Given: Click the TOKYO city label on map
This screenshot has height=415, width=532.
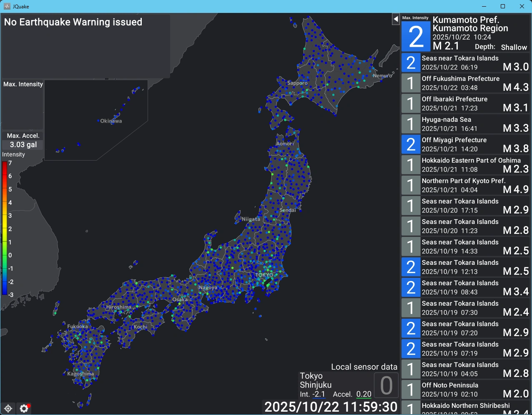Looking at the screenshot, I should pos(264,275).
